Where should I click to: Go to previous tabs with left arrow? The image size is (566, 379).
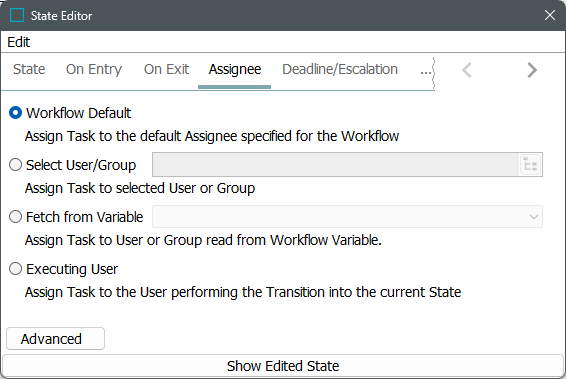(467, 70)
